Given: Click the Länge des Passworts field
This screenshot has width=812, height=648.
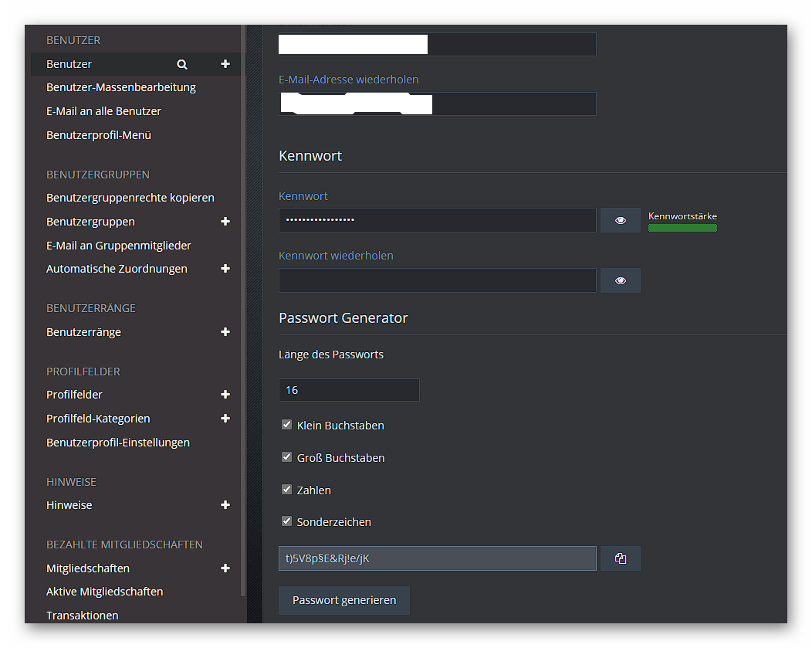Looking at the screenshot, I should click(349, 390).
